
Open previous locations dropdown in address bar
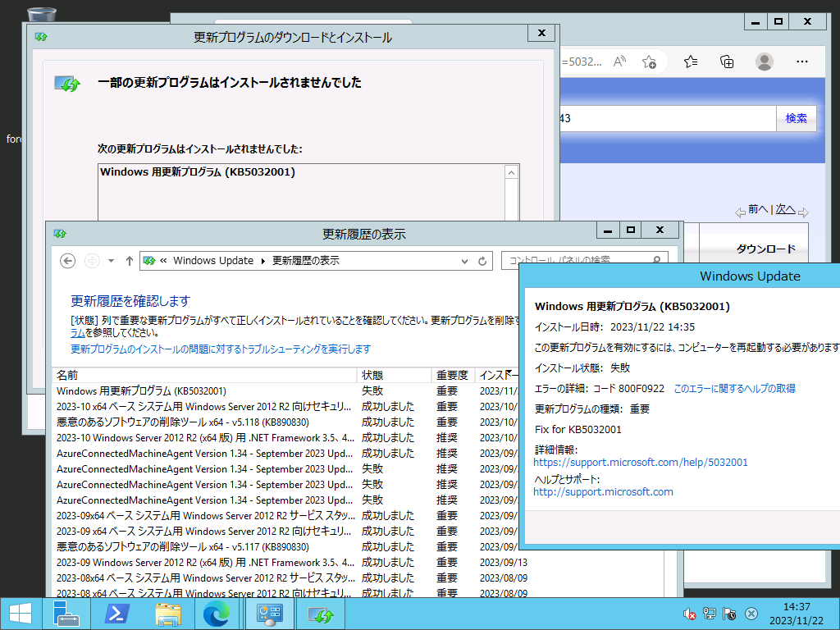465,261
